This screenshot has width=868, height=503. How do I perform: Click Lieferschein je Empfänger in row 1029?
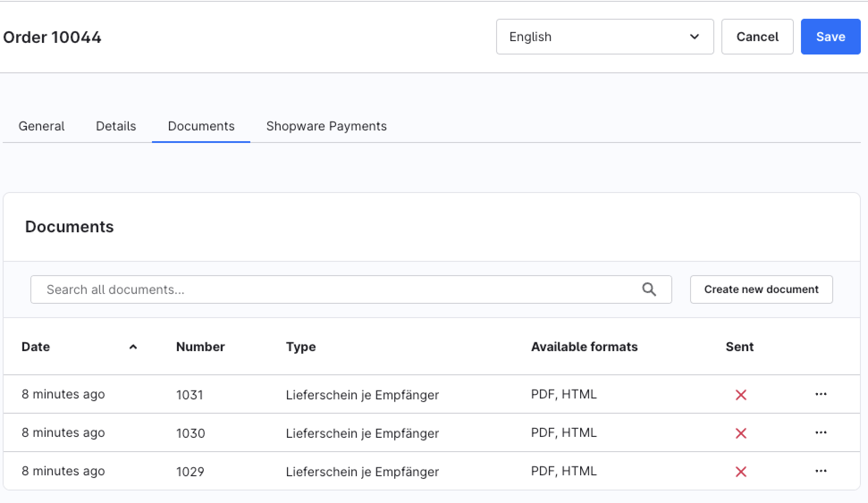click(x=362, y=471)
